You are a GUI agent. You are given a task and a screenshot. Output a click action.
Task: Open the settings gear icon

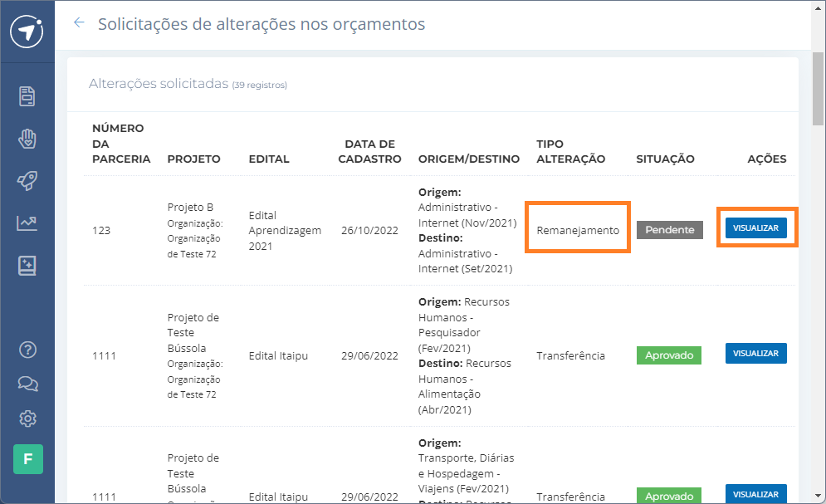(27, 418)
